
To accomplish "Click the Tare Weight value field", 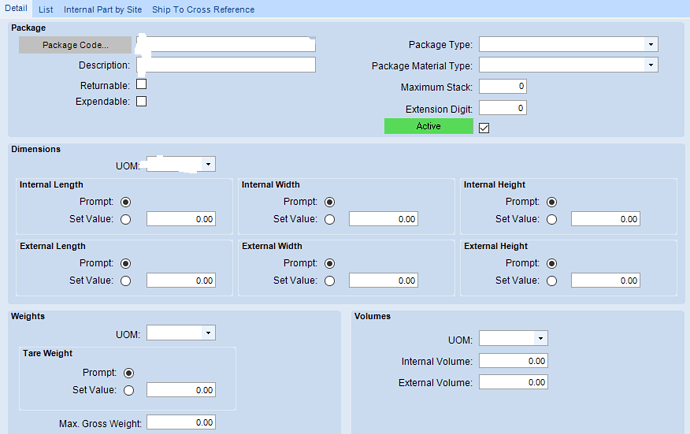I will [x=181, y=390].
